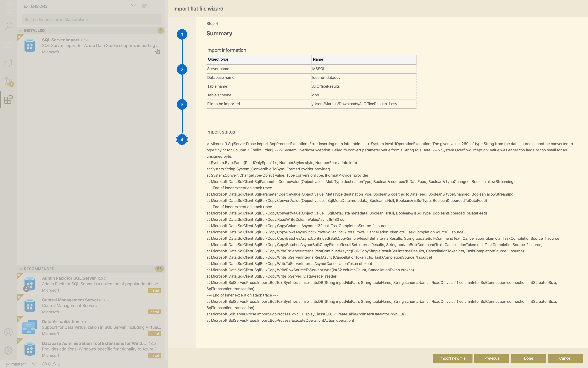Open the Data Virtualization extension icon
Image resolution: width=588 pixels, height=368 pixels.
point(30,327)
